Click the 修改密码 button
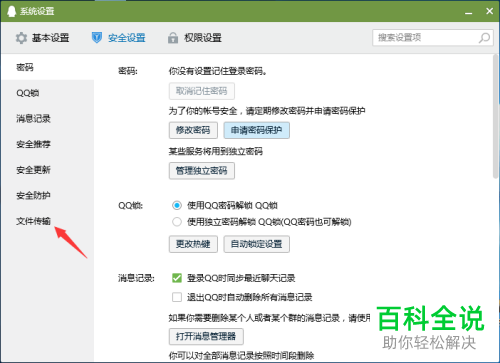Viewport: 500px width, 363px height. pos(193,130)
